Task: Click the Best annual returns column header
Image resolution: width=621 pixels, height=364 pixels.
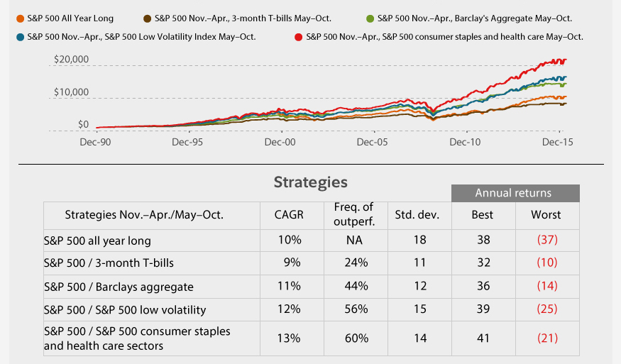Action: [x=483, y=214]
